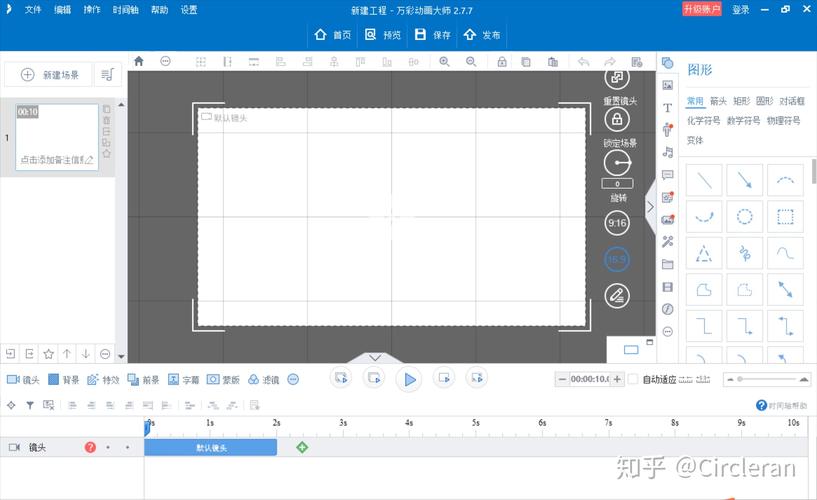817x500 pixels.
Task: Click the timeline zoom slider
Action: (767, 379)
